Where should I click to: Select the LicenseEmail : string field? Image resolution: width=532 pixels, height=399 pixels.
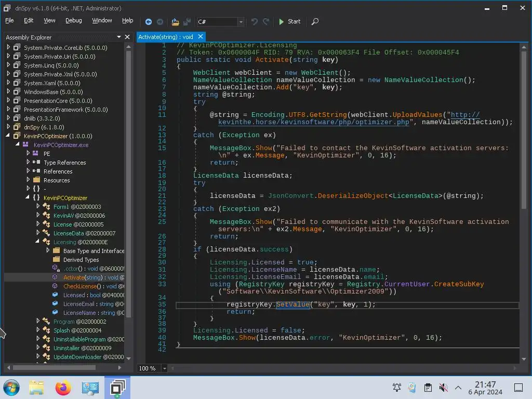(94, 303)
